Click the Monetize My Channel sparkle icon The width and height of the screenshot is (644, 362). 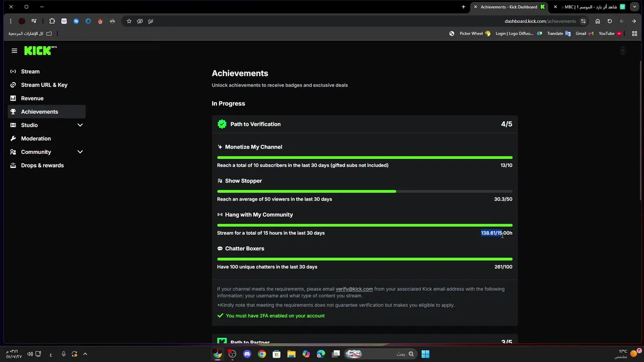pos(220,147)
